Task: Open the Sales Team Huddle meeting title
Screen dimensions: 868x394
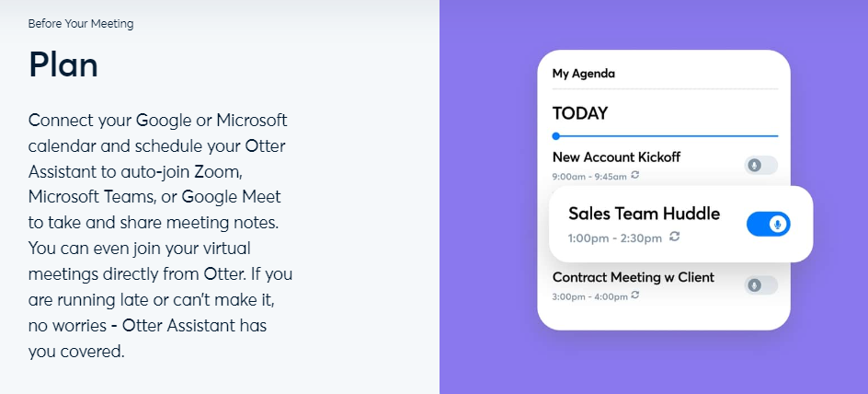Action: coord(644,214)
